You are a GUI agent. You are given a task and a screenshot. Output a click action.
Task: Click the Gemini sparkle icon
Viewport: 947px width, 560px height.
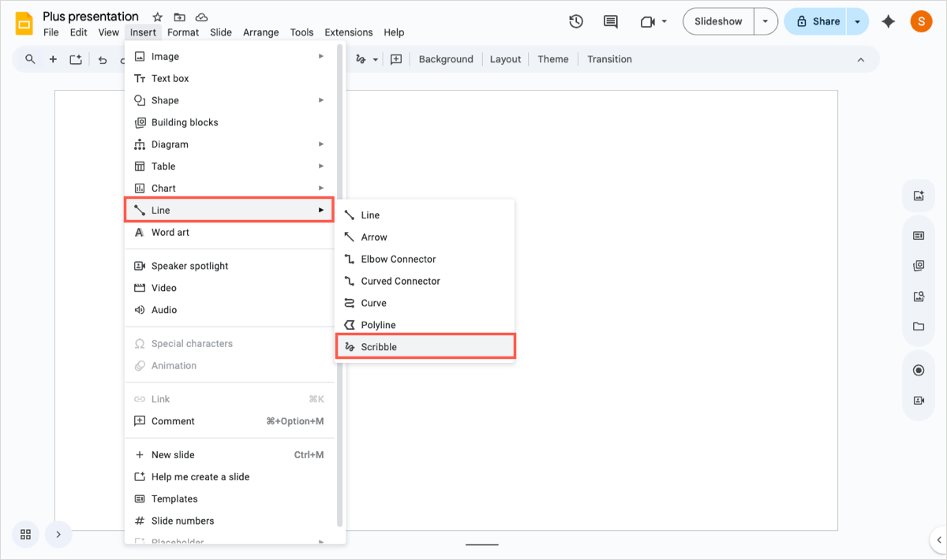point(889,21)
